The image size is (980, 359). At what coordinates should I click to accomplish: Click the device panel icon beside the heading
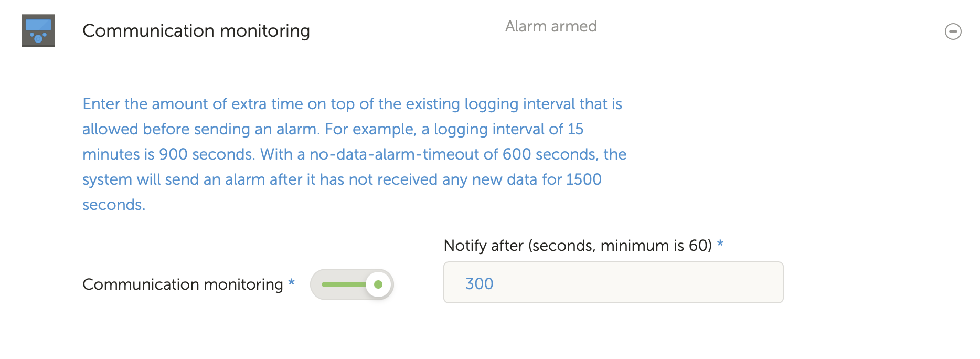[x=38, y=31]
